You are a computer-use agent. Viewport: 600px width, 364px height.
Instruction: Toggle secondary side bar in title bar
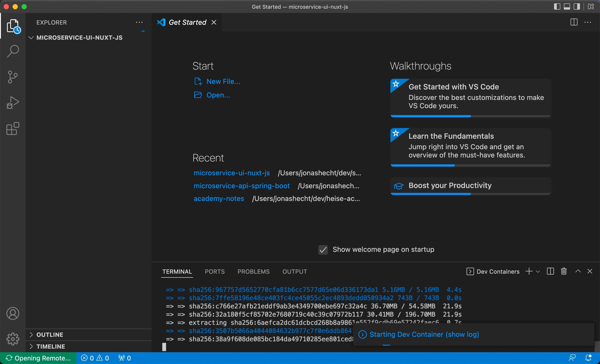coord(577,6)
